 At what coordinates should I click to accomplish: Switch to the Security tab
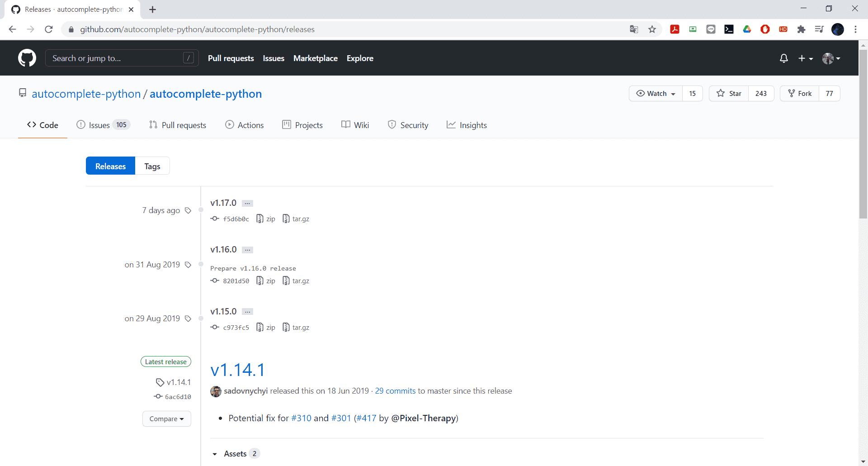(408, 125)
